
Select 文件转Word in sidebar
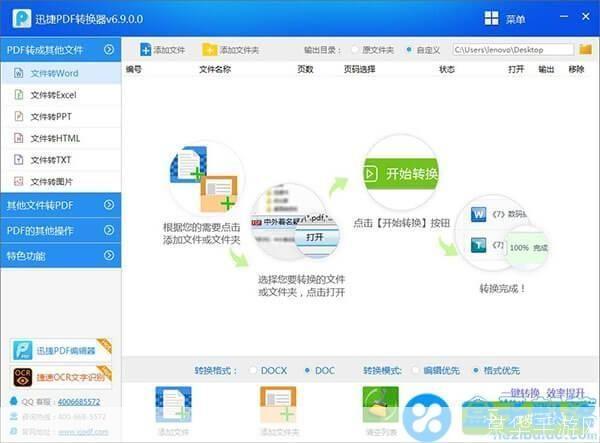[x=61, y=73]
